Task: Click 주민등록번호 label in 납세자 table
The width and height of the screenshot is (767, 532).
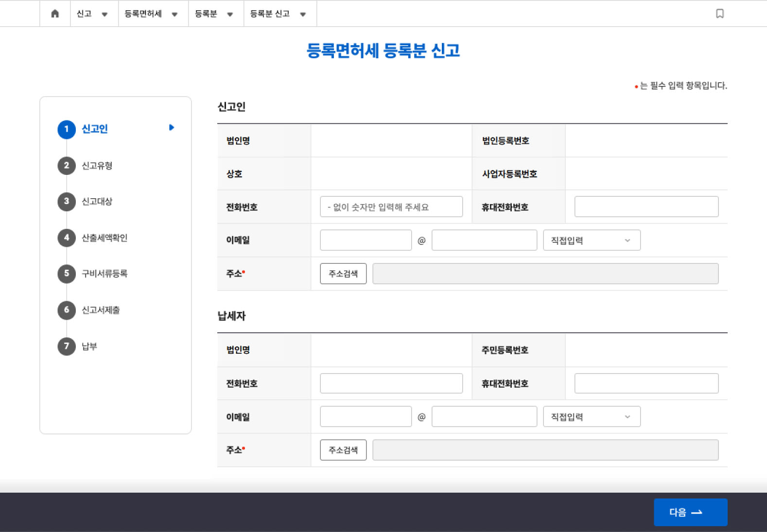Action: 505,350
